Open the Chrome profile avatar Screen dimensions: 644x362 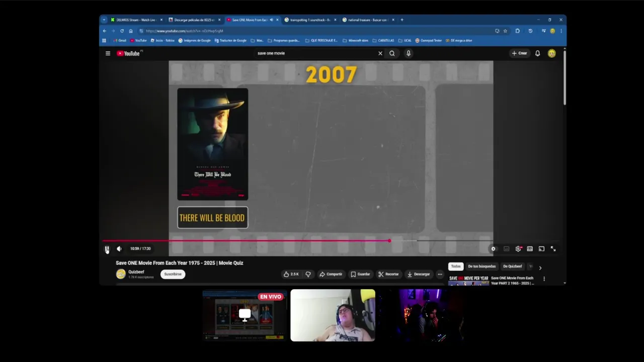[552, 31]
